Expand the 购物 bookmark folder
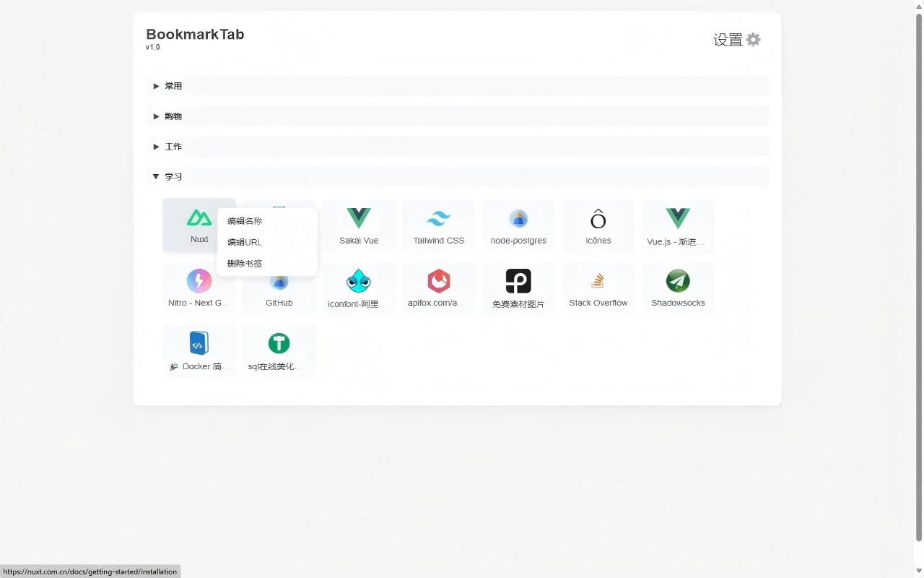Screen dimensions: 924x578 458,116
